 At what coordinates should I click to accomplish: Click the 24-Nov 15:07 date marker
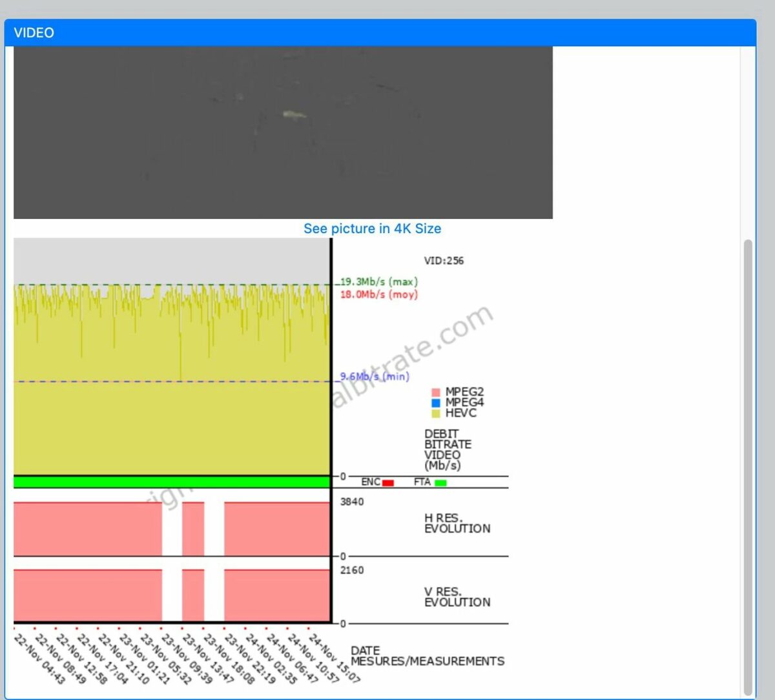pos(334,657)
